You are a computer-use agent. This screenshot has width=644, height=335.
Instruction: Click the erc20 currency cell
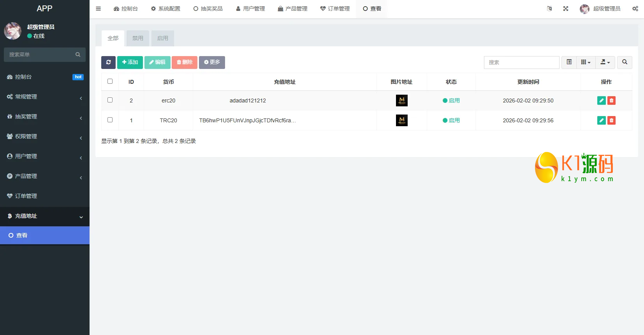[168, 100]
